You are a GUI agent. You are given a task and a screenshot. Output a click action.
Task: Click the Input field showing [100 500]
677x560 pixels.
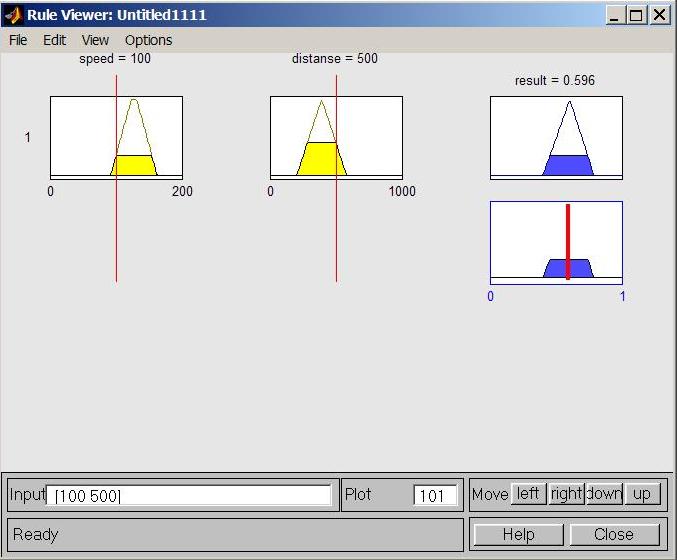click(x=191, y=495)
